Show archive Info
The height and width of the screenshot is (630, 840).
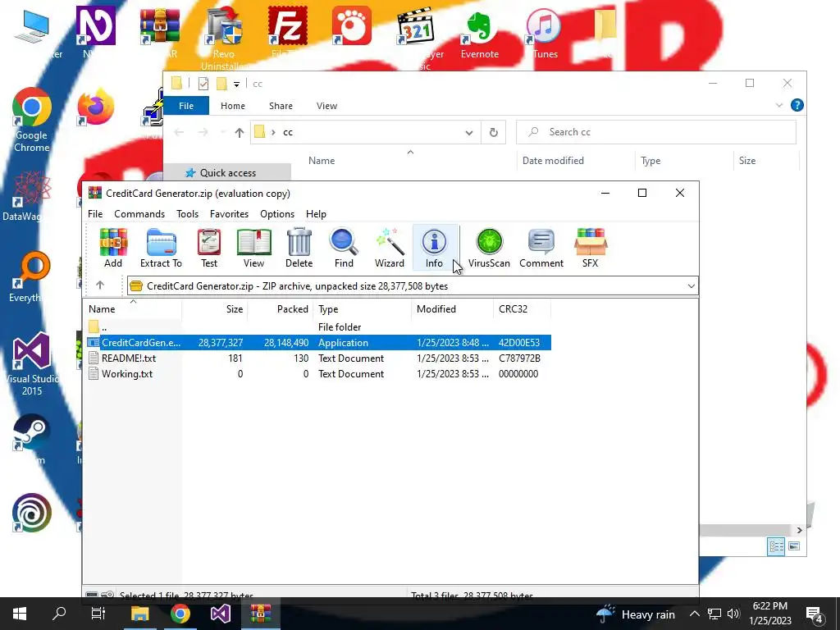tap(434, 248)
